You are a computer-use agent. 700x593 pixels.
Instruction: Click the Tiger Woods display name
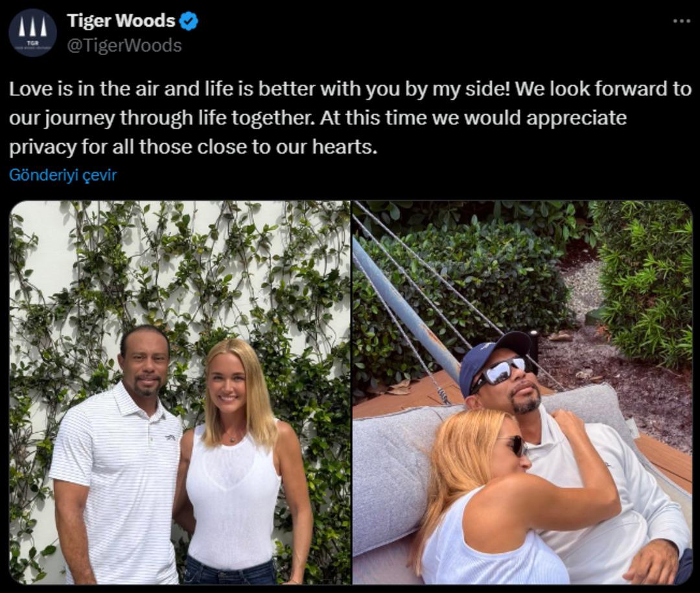(x=121, y=21)
